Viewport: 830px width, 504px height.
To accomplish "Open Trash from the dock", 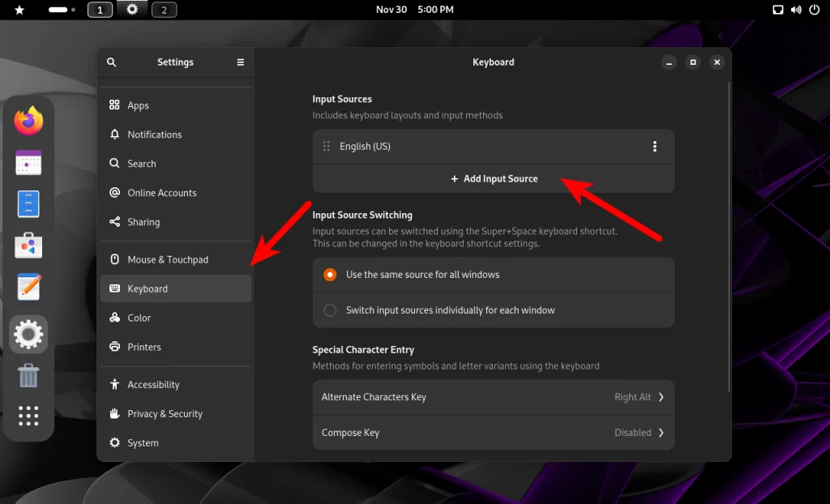I will [x=28, y=375].
